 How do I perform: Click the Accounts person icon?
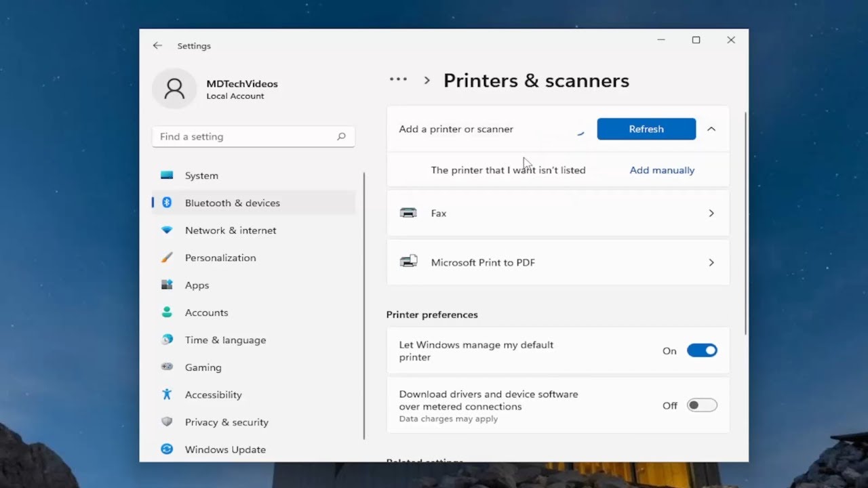point(167,312)
